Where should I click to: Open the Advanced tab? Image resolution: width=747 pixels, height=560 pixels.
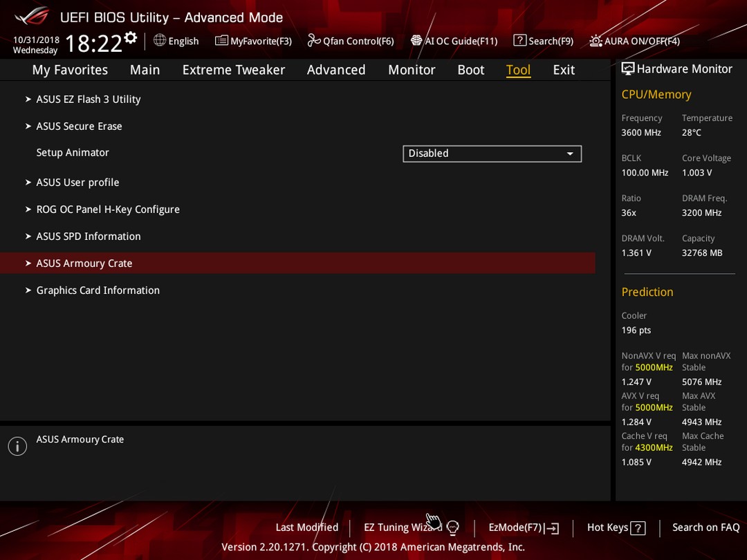coord(336,70)
